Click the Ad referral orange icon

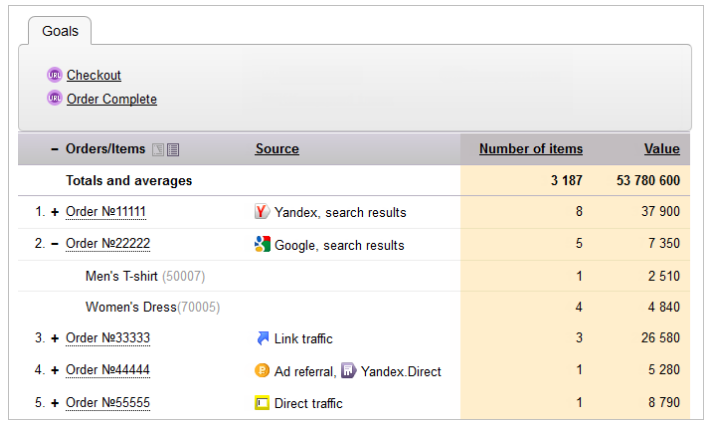tap(262, 371)
